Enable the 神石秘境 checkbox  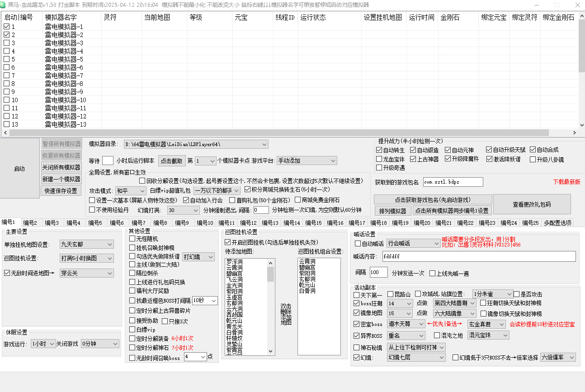pos(356,348)
